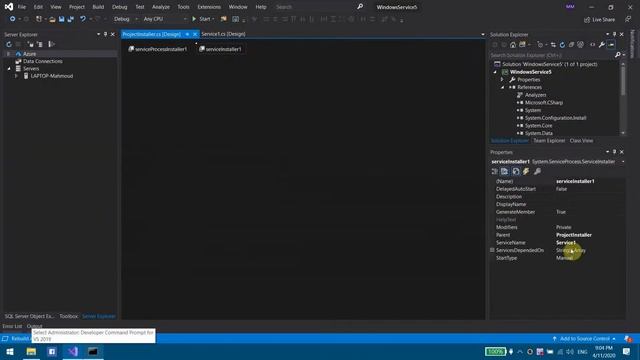Click Refresh icon in Solution Explorer toolbar

pyautogui.click(x=562, y=44)
